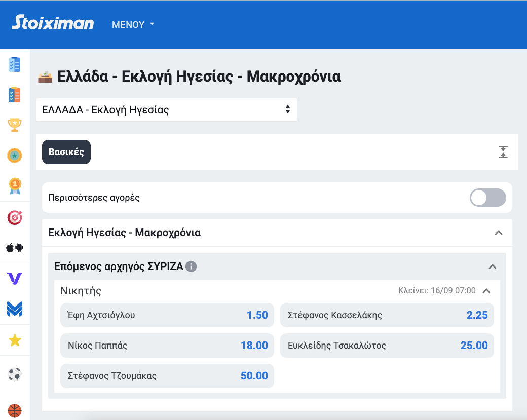Collapse the Νικητής odds group chevron
The width and height of the screenshot is (527, 420).
(486, 291)
